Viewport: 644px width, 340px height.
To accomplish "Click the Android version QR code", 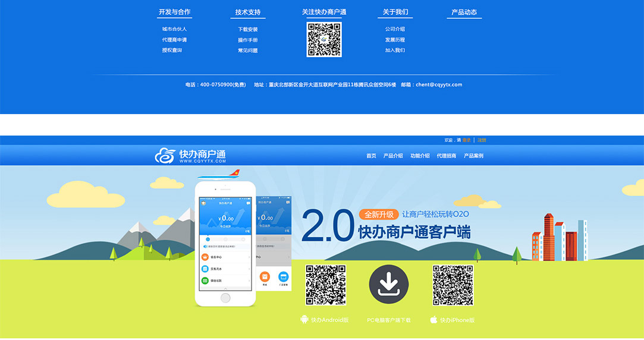I will click(x=326, y=285).
